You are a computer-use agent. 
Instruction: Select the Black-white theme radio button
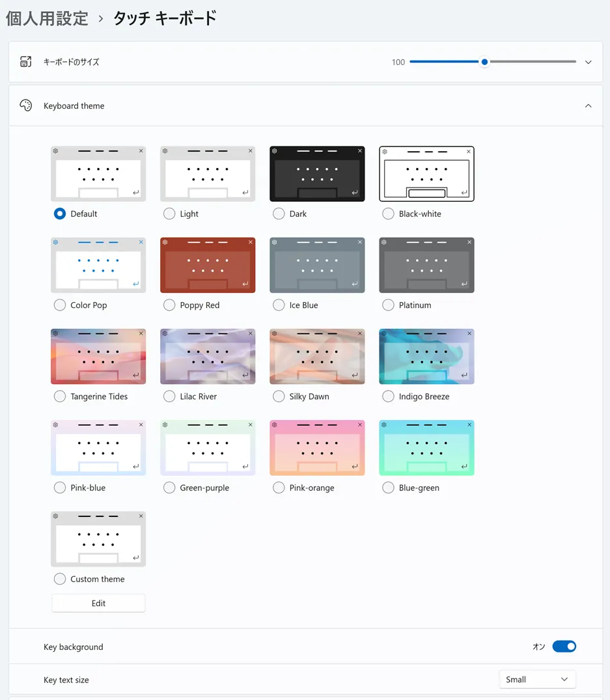388,214
